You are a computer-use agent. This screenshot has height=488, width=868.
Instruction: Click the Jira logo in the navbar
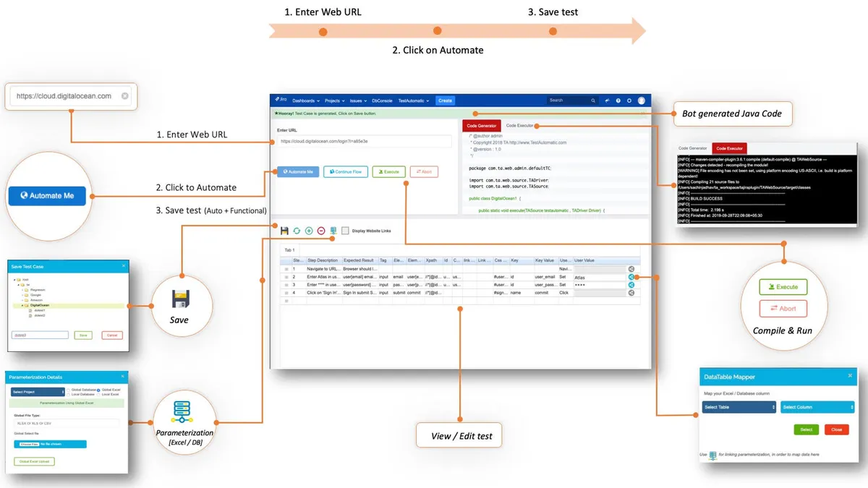click(281, 99)
